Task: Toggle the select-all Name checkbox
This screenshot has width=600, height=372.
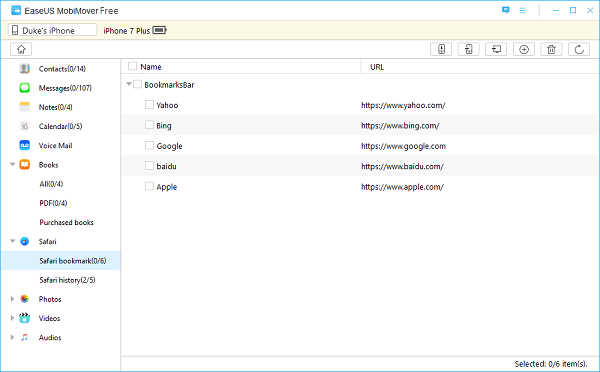Action: tap(132, 66)
